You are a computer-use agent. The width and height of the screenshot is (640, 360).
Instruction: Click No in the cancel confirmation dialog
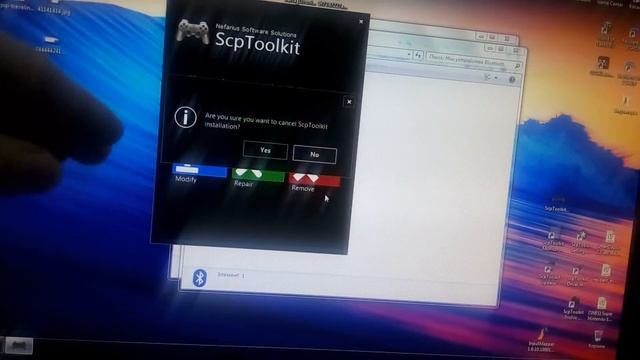coord(315,154)
